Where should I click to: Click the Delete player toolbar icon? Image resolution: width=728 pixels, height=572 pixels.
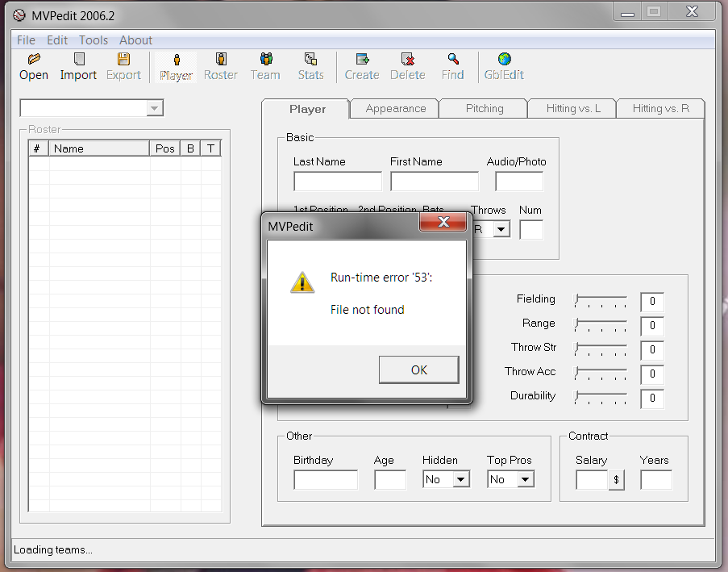pyautogui.click(x=408, y=59)
